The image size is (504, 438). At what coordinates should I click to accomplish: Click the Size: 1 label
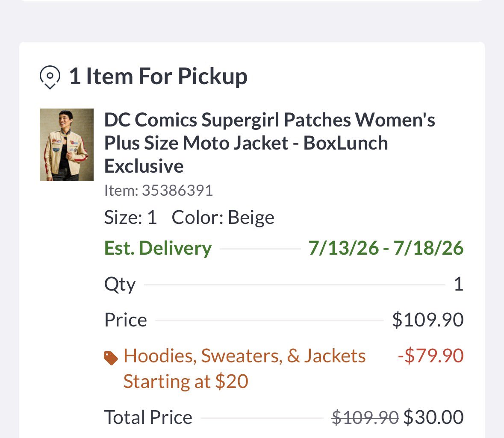click(130, 218)
